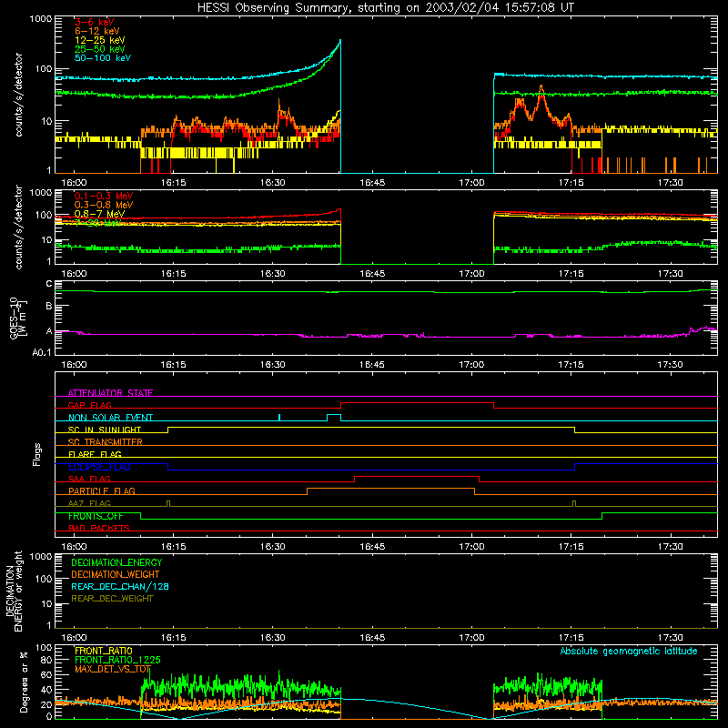Click the orange 6-12 keV peak after 17:10
The image size is (728, 728).
point(541,87)
